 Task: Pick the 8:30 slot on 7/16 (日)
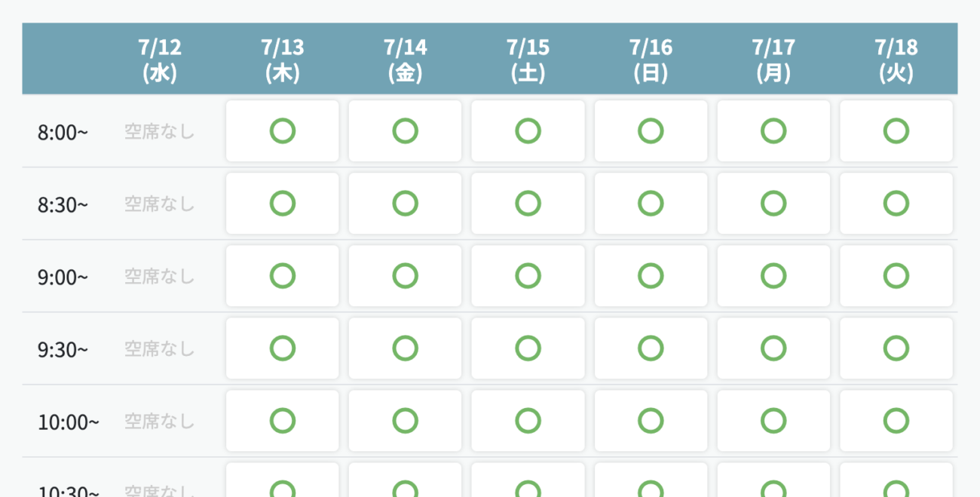coord(651,204)
